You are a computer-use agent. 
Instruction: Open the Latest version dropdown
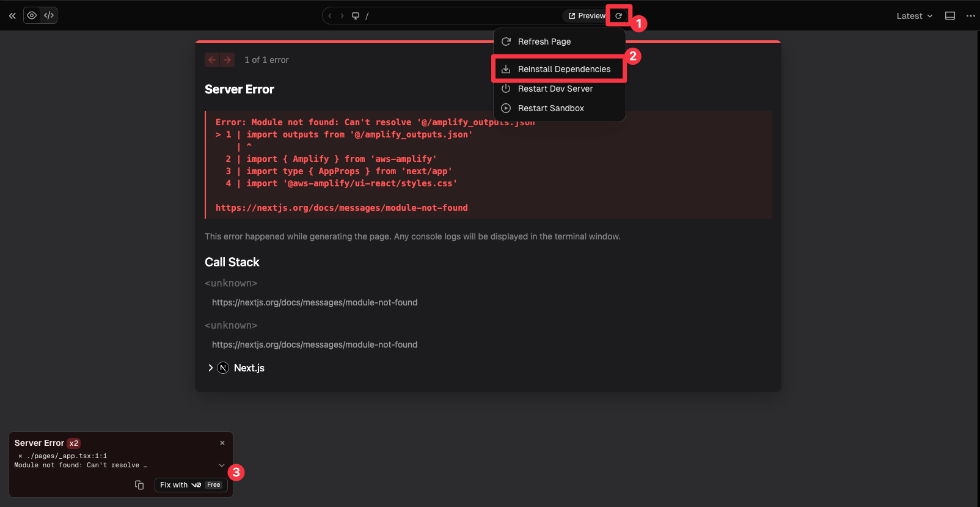pos(915,16)
